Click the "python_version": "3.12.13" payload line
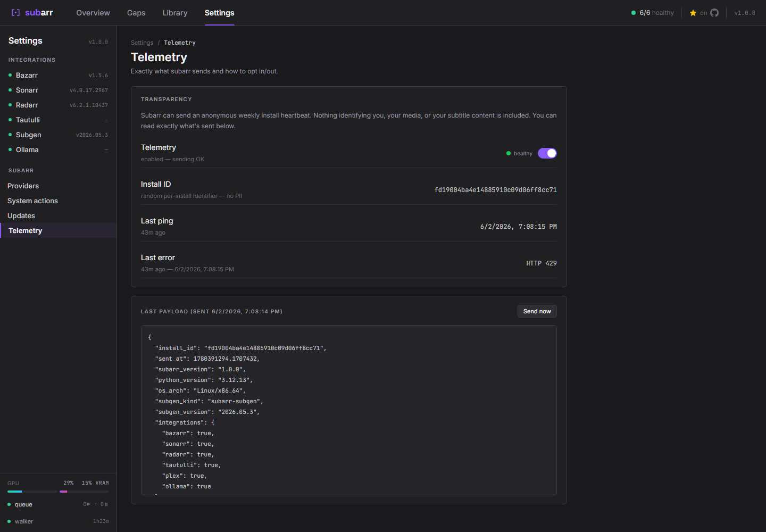Viewport: 766px width, 532px height. pos(204,380)
